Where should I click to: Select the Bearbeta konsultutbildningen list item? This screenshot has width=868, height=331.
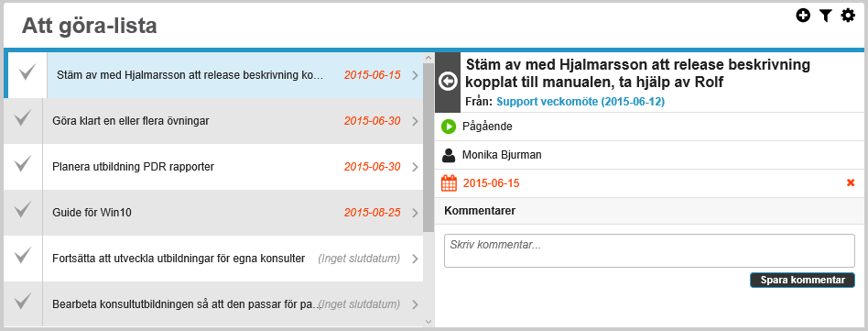point(213,303)
